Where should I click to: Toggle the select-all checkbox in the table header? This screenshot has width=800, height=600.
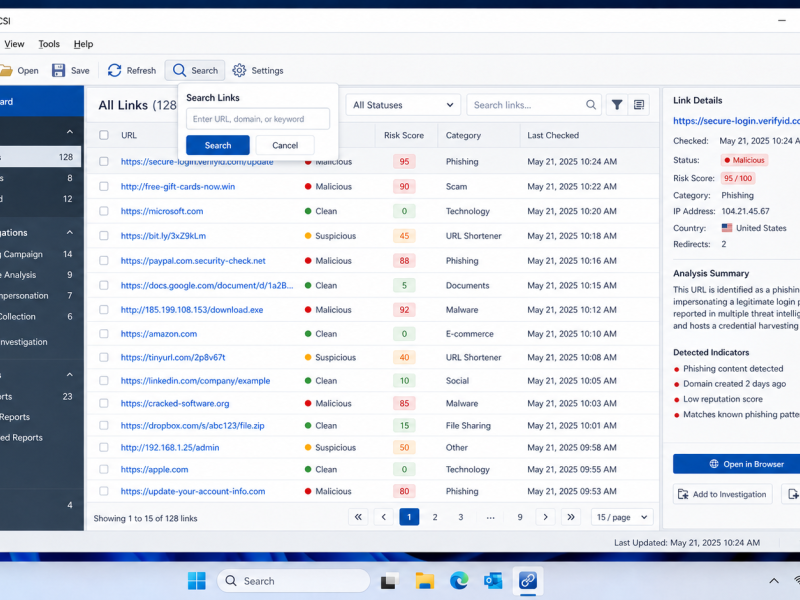coord(104,135)
